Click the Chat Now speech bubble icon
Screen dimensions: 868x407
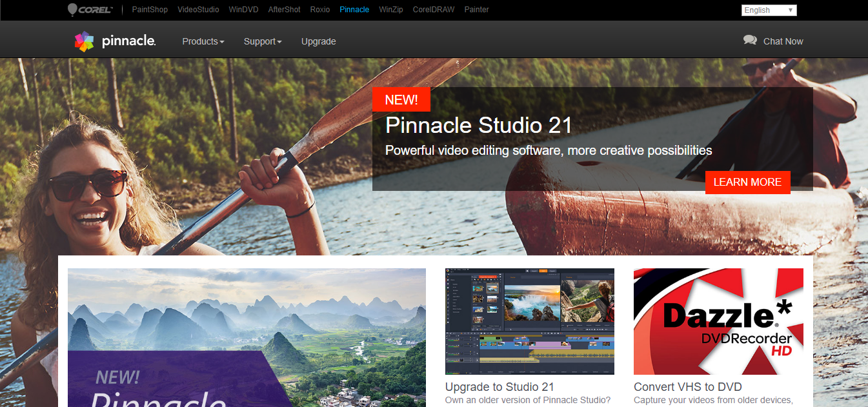tap(750, 39)
